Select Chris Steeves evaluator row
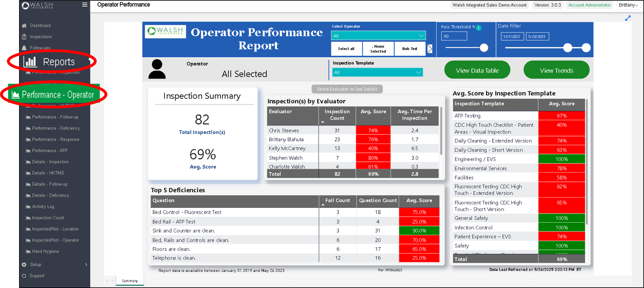Screen dimensions: 644x288 tap(353, 131)
